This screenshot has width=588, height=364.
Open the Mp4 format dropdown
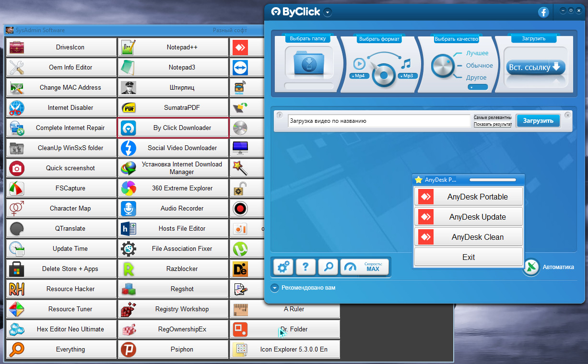[x=359, y=76]
